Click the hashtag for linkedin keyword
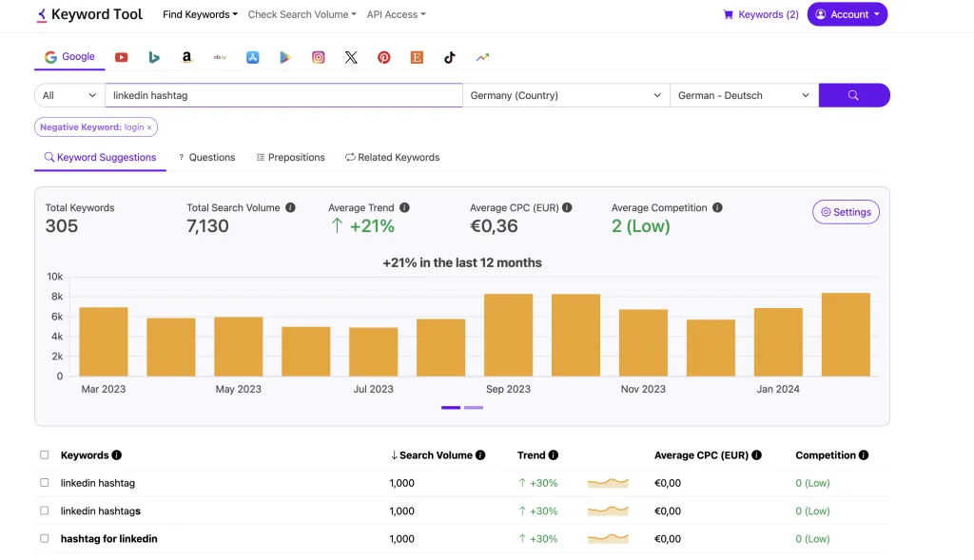Image resolution: width=974 pixels, height=560 pixels. pyautogui.click(x=108, y=538)
